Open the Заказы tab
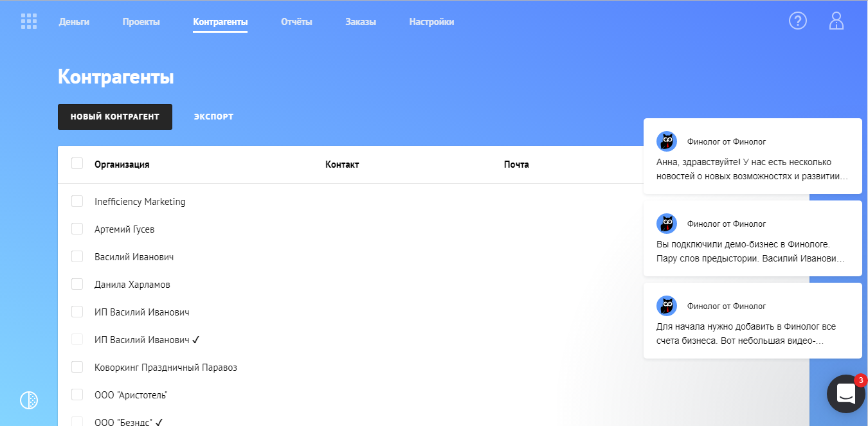 [x=361, y=22]
